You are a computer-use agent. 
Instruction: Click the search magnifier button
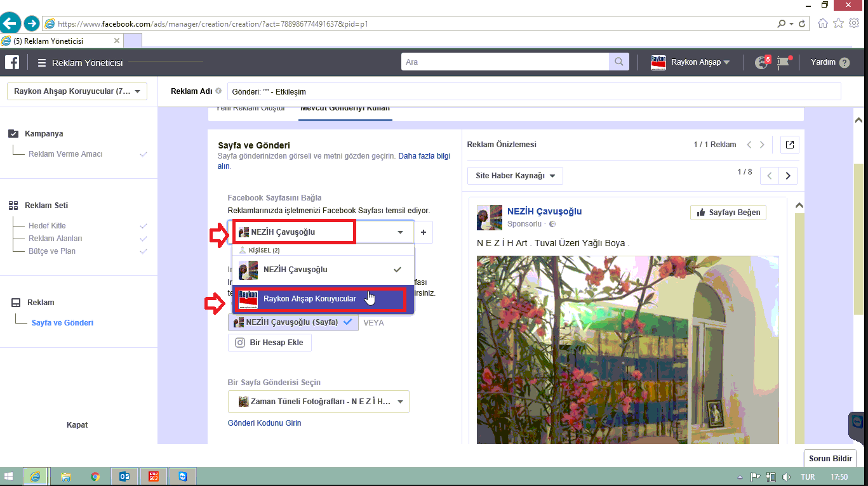pyautogui.click(x=617, y=62)
